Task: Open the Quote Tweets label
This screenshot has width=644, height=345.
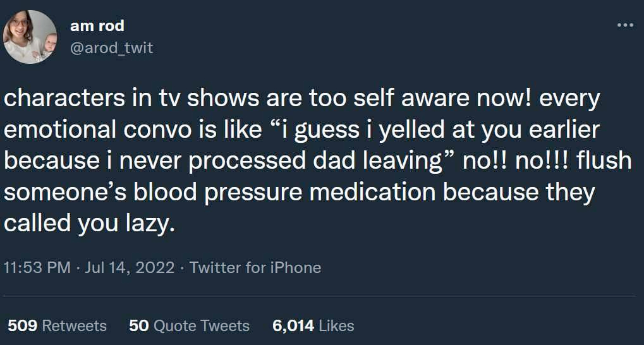Action: [201, 325]
